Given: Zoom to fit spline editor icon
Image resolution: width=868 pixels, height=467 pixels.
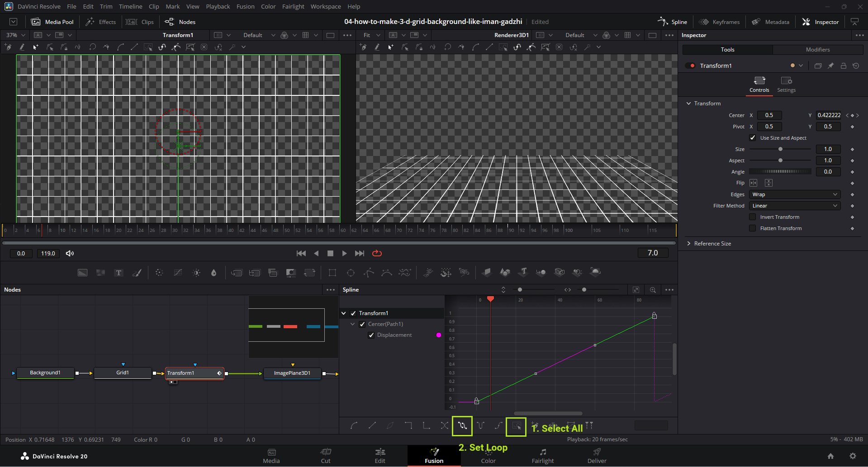Looking at the screenshot, I should pyautogui.click(x=636, y=290).
